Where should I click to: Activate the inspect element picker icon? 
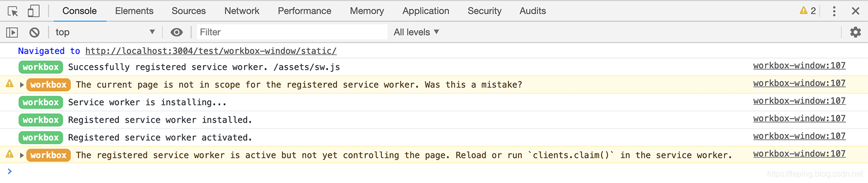[x=13, y=11]
